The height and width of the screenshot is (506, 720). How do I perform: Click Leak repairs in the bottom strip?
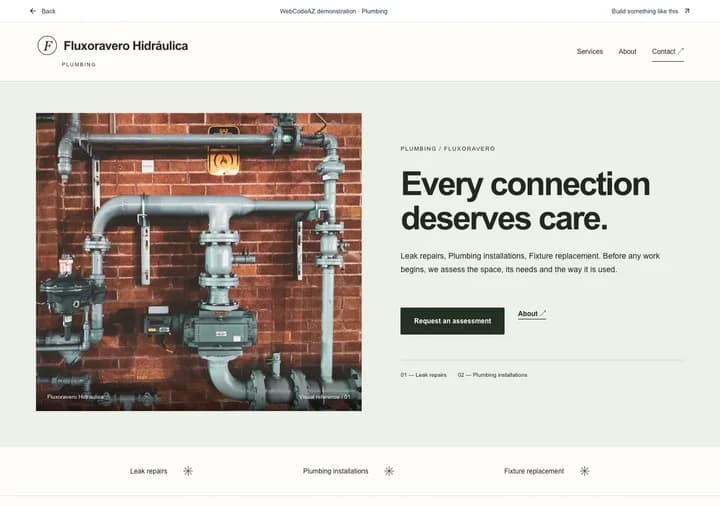[x=148, y=471]
